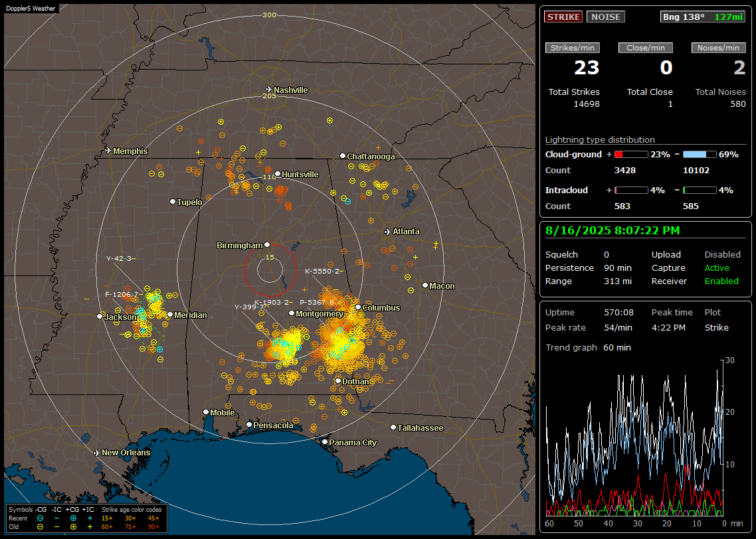Screen dimensions: 756x539
Task: Click the New Orleans airport icon
Action: click(x=97, y=453)
